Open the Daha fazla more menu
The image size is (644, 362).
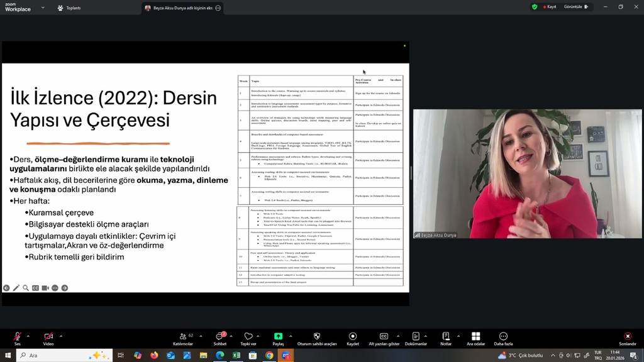pyautogui.click(x=503, y=337)
